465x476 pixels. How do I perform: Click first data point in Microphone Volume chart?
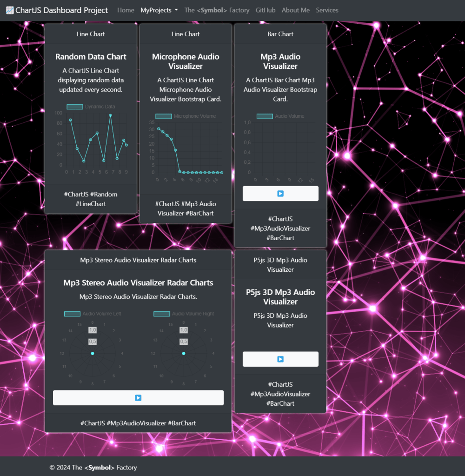[x=159, y=129]
